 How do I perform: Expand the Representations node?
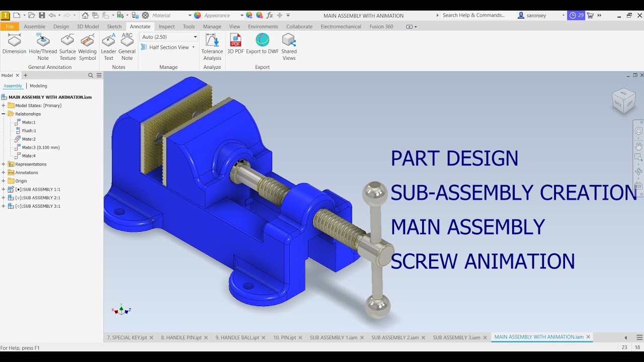(4, 164)
